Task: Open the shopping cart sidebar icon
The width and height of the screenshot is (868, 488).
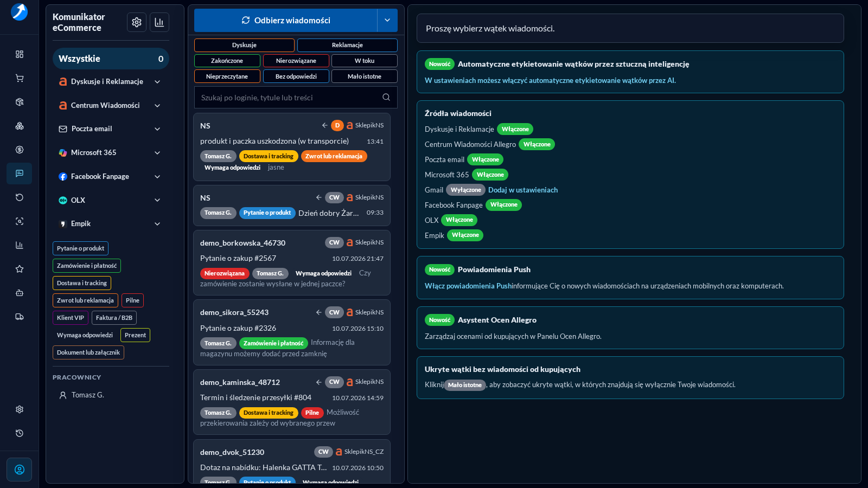Action: (x=20, y=78)
